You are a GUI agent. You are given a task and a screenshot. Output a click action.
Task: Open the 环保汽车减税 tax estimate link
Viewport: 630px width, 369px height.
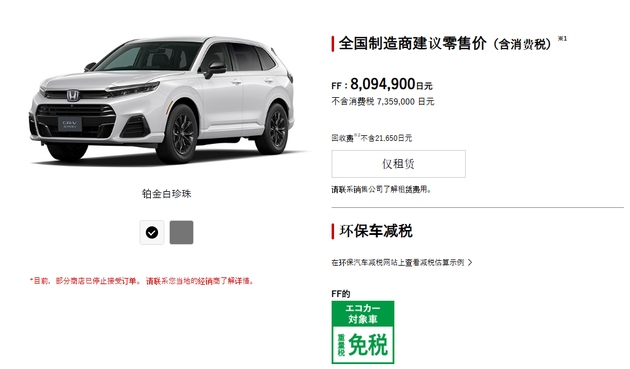point(398,262)
